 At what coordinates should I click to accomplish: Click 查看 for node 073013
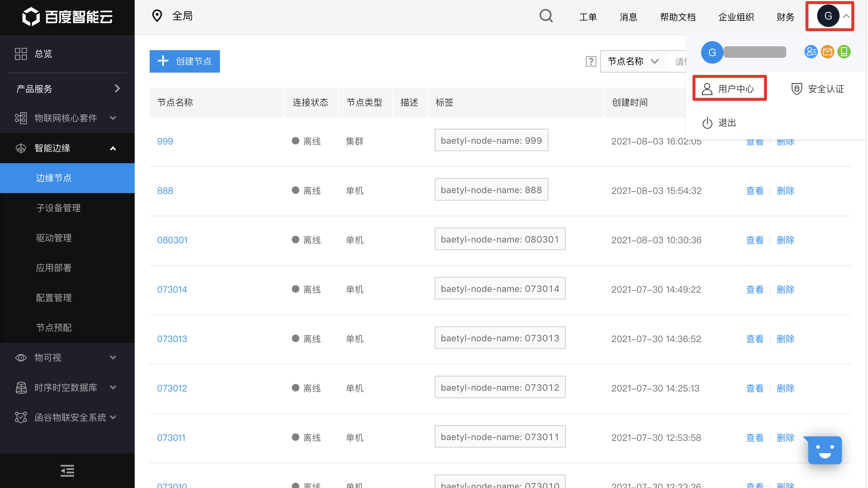pyautogui.click(x=755, y=339)
